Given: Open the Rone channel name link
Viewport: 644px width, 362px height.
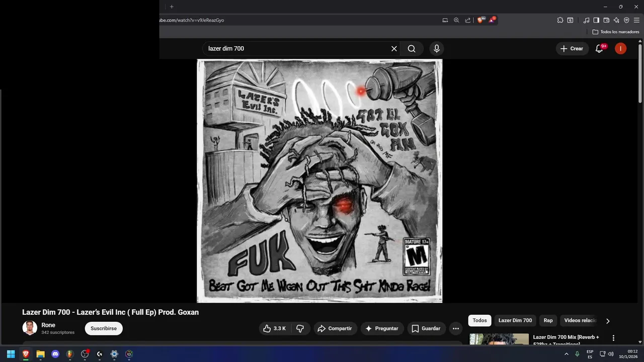Looking at the screenshot, I should 48,325.
